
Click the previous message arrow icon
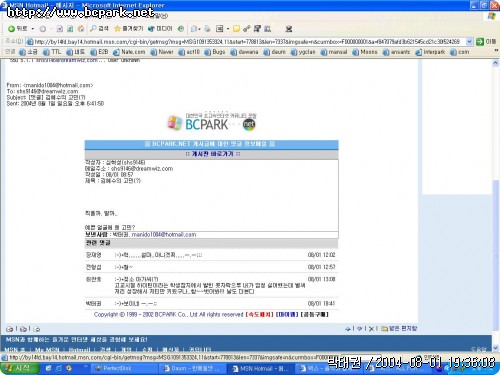[x=348, y=329]
